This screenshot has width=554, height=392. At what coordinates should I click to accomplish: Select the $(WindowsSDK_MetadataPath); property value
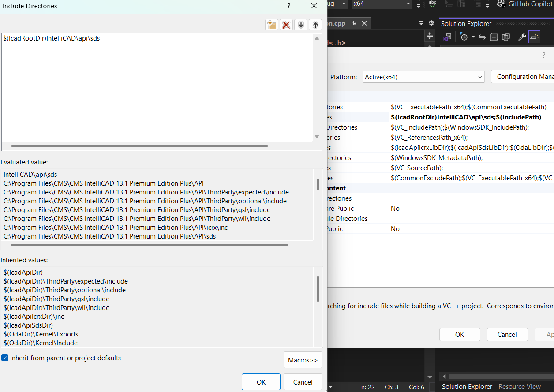(437, 157)
